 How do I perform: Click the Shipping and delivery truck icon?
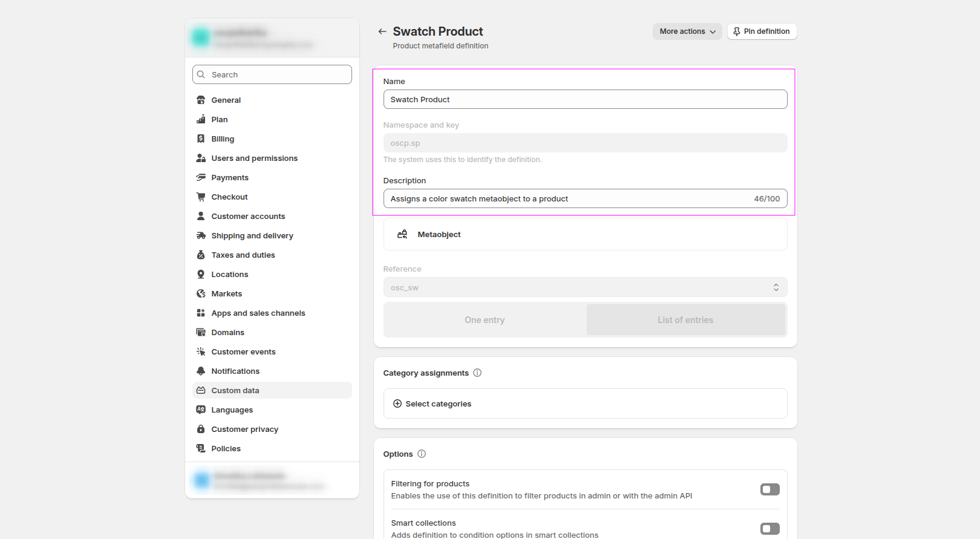click(201, 235)
